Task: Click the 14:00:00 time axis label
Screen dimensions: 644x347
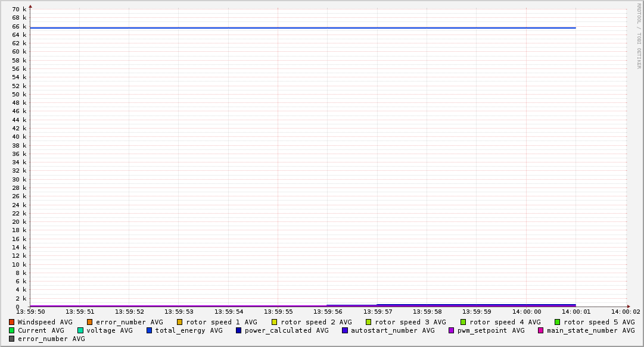Action: tap(527, 311)
